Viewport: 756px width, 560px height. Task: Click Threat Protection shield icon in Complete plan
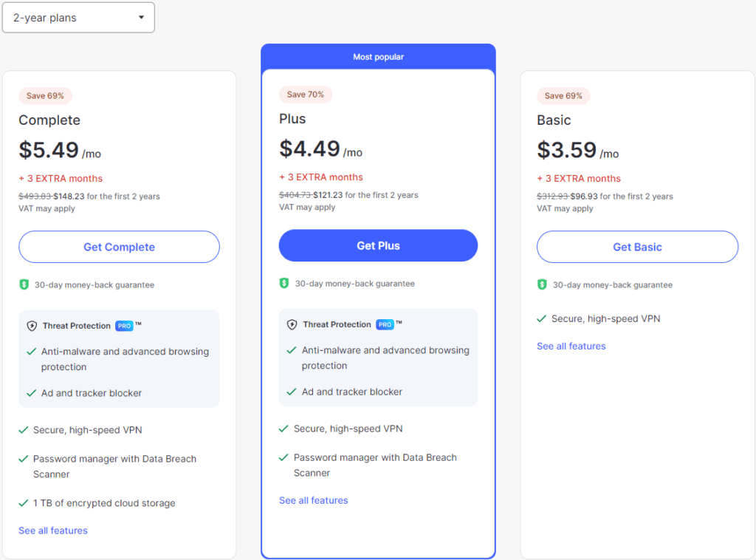(x=32, y=326)
